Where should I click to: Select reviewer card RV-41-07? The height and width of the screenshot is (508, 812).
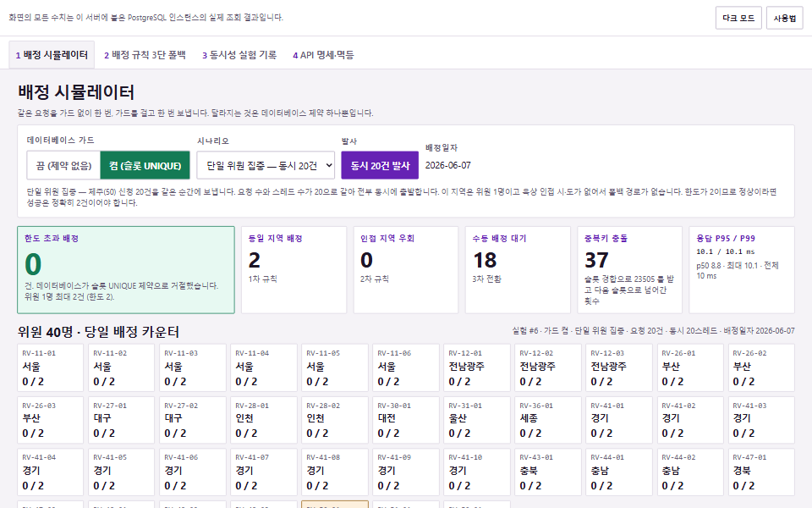(264, 472)
